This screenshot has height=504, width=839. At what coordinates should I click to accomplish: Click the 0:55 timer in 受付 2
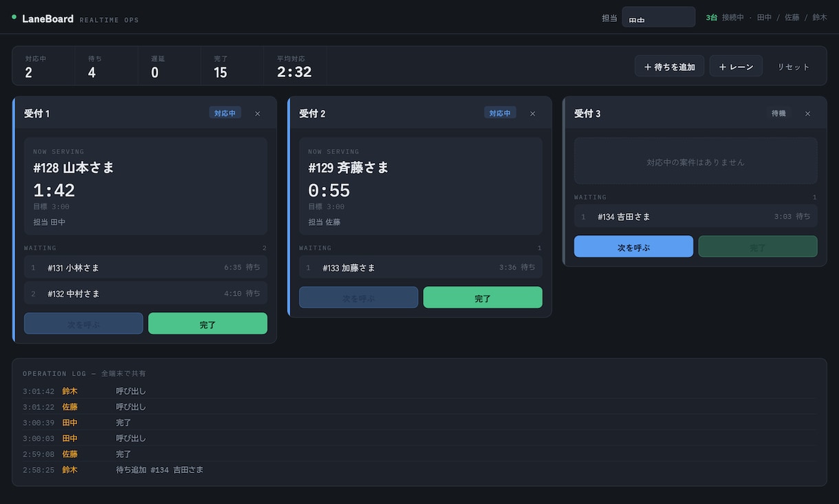[x=329, y=190]
